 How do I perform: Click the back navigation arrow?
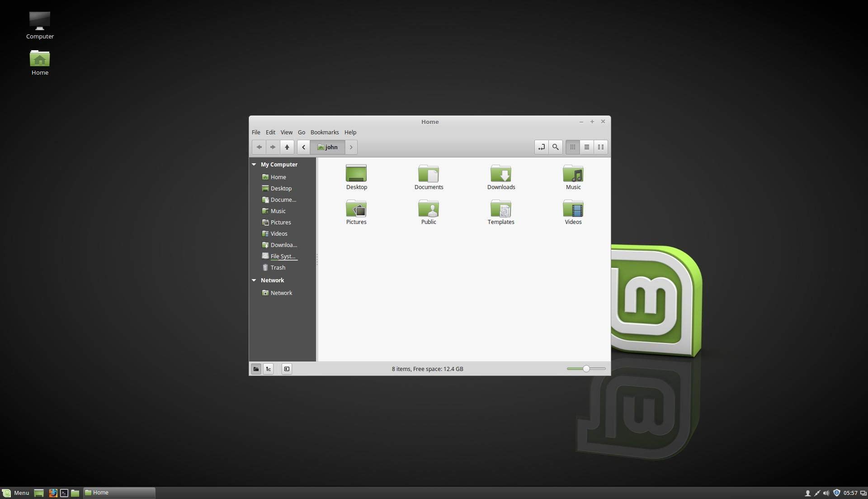[x=259, y=147]
